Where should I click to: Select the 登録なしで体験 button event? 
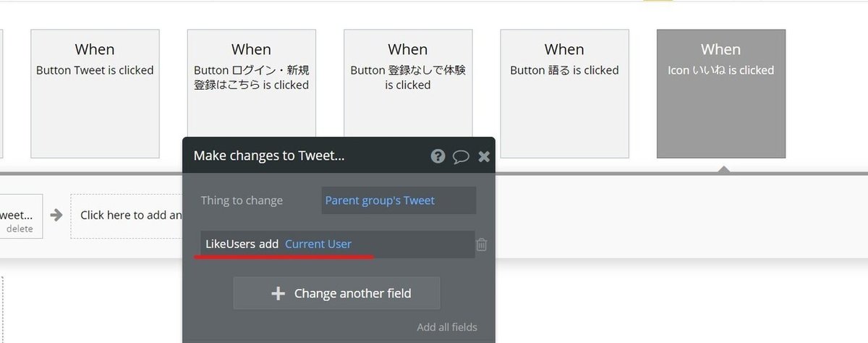[407, 93]
